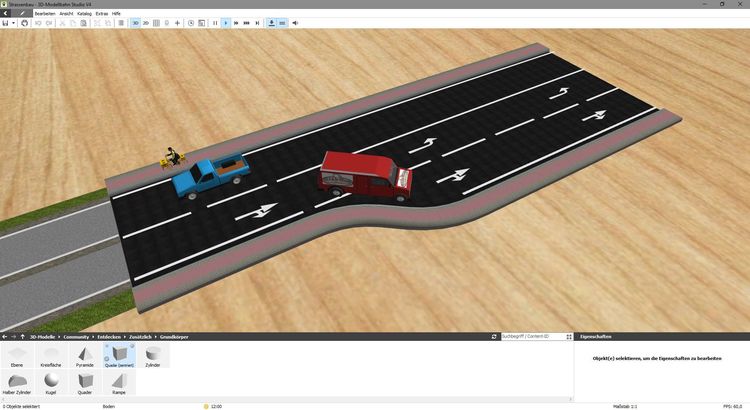The width and height of the screenshot is (750, 410).
Task: Click the clock time settings icon
Action: (x=191, y=22)
